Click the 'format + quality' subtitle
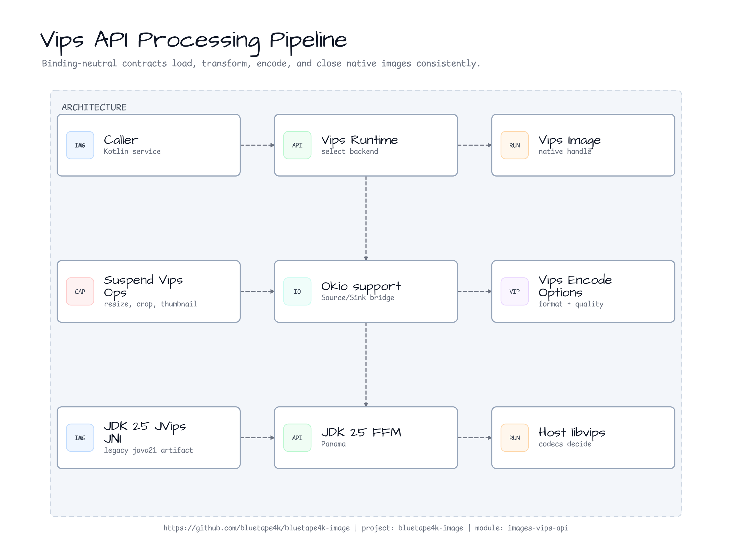The height and width of the screenshot is (560, 732). click(571, 304)
